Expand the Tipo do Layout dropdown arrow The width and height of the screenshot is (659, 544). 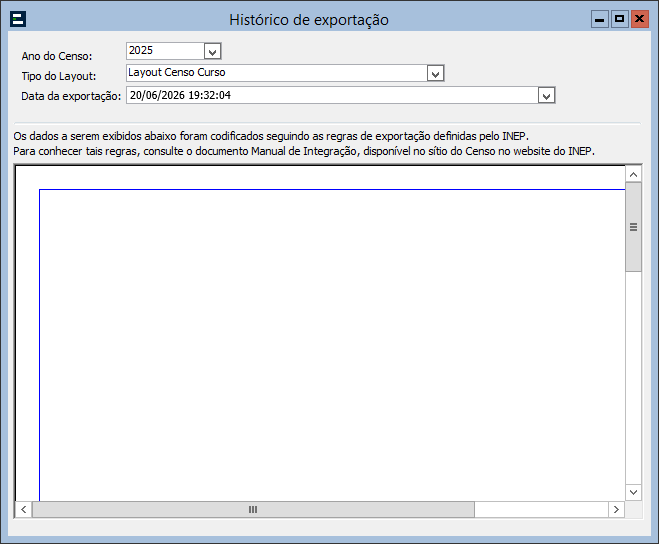point(435,74)
